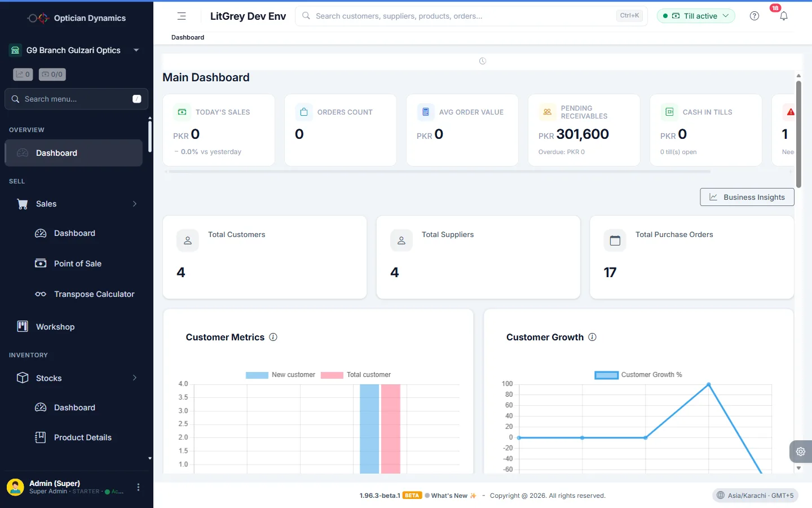Click the dashboard vertical scrollbar thumb
The image size is (812, 508).
(798, 134)
